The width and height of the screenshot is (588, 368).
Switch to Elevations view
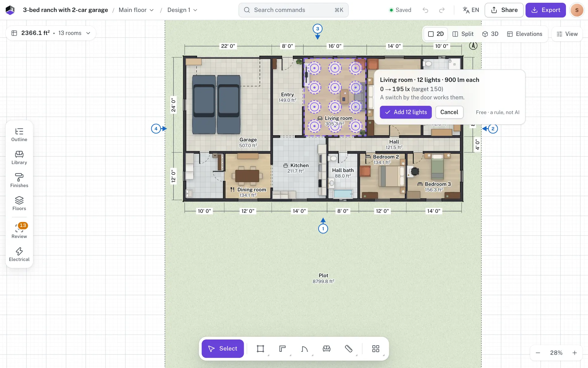click(525, 34)
